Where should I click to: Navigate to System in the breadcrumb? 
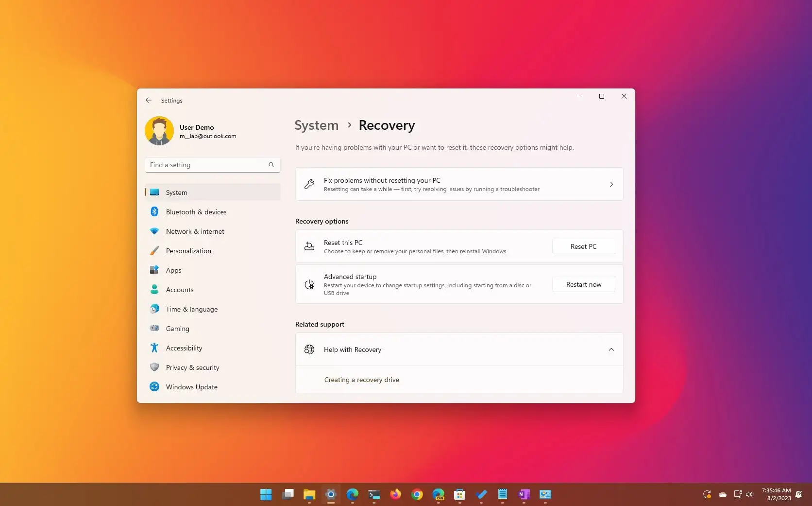click(316, 125)
